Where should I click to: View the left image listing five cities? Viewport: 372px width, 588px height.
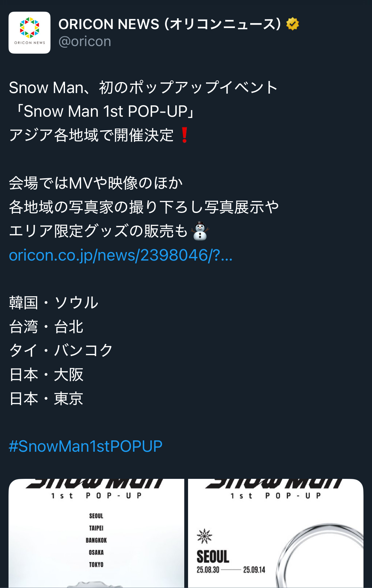tap(96, 533)
